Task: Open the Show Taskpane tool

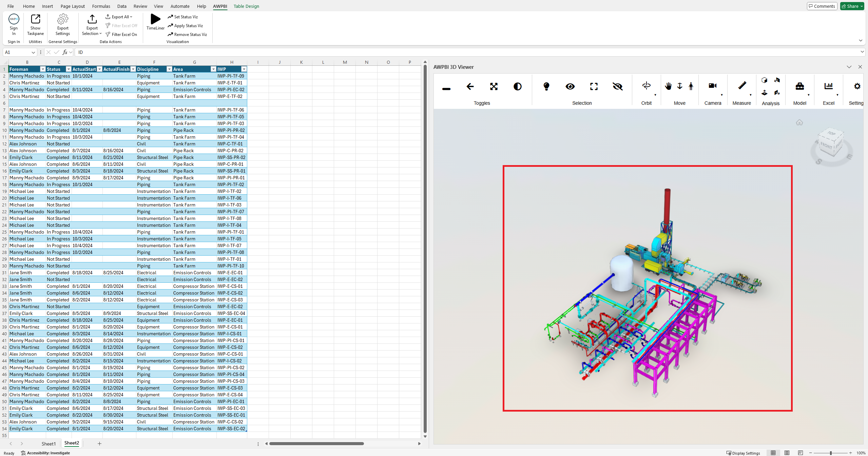Action: click(35, 19)
